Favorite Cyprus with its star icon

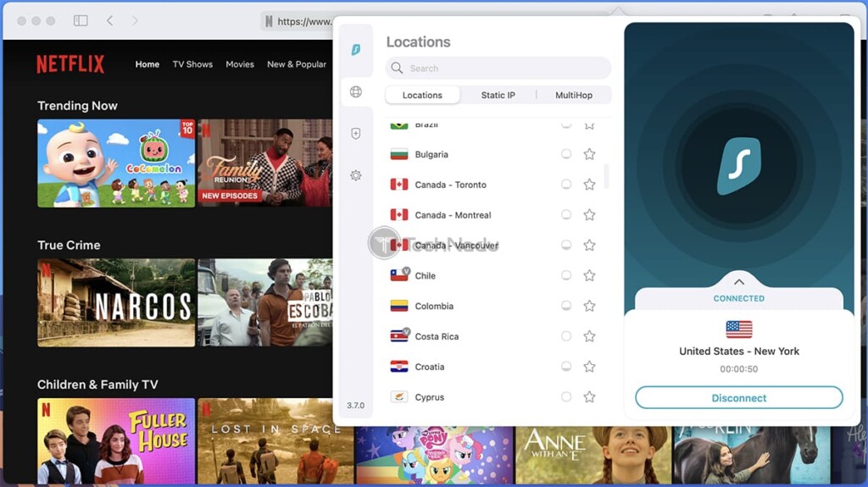590,396
